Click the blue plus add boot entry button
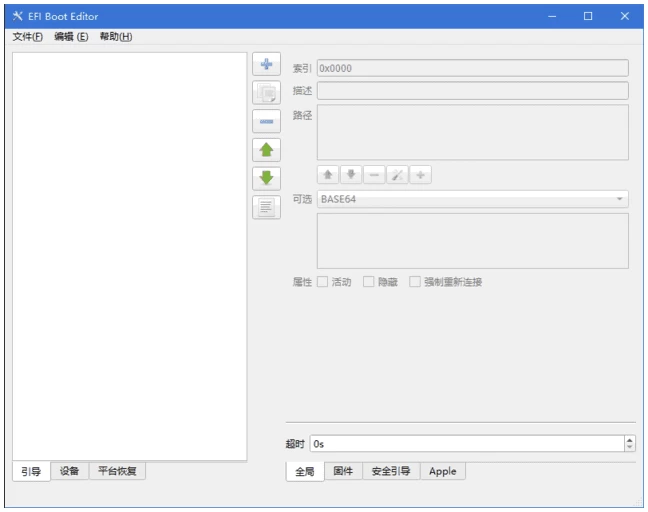The image size is (648, 512). [x=266, y=66]
